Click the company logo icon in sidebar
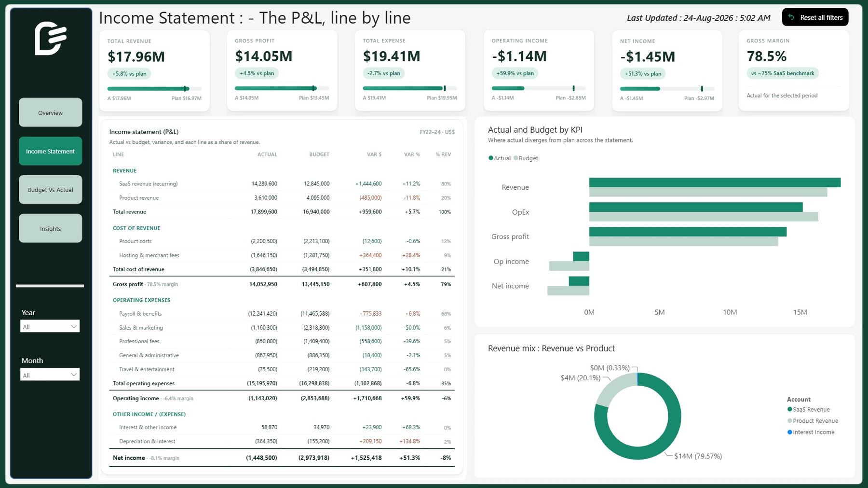Viewport: 868px width, 488px height. click(51, 38)
